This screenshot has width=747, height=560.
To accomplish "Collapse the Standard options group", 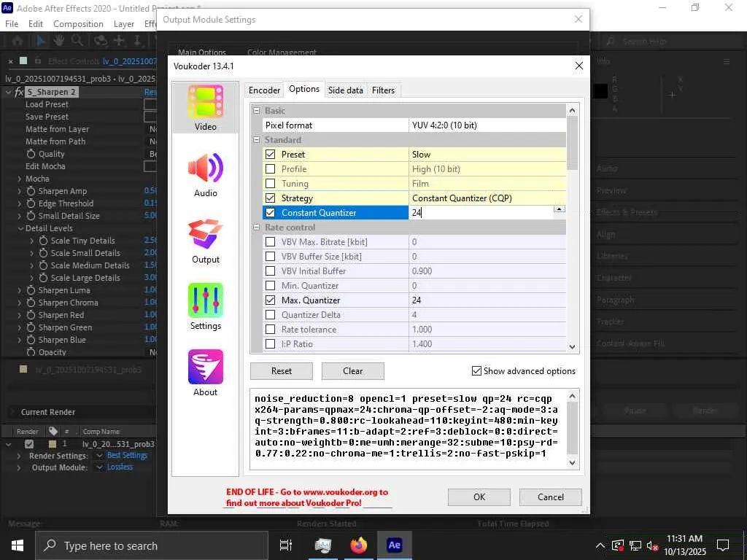I will click(x=257, y=140).
